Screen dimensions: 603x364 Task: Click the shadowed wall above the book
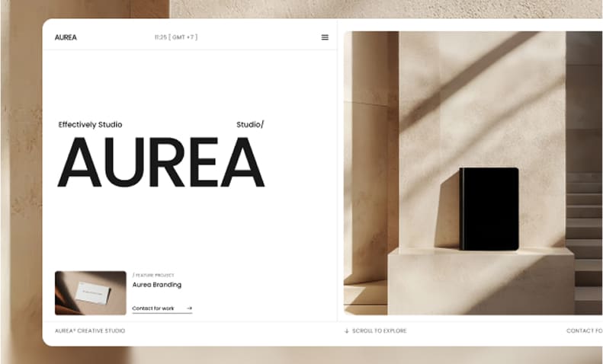point(480,99)
